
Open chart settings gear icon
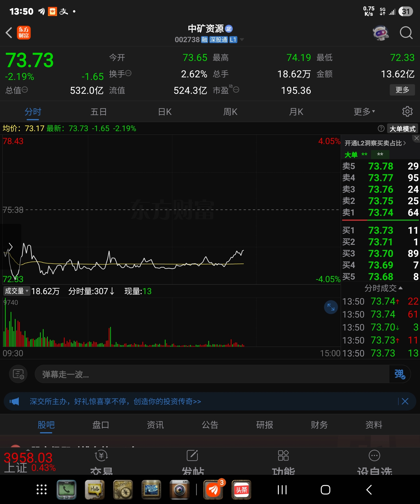407,112
